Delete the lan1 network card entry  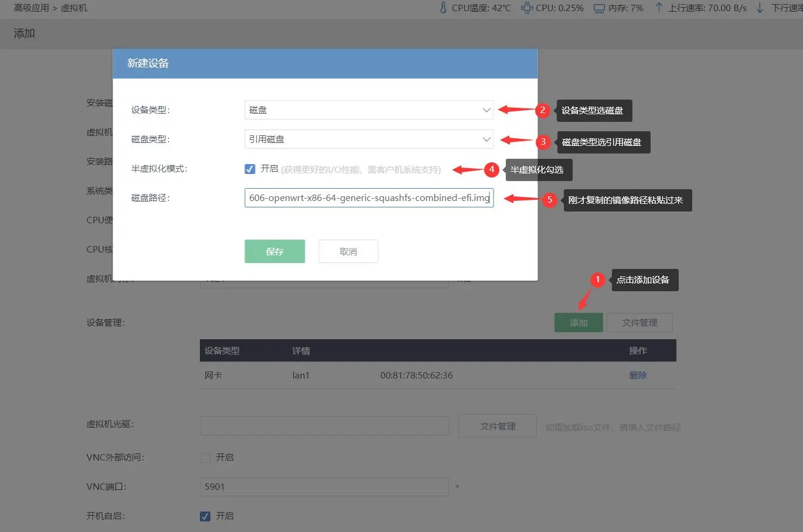point(638,376)
